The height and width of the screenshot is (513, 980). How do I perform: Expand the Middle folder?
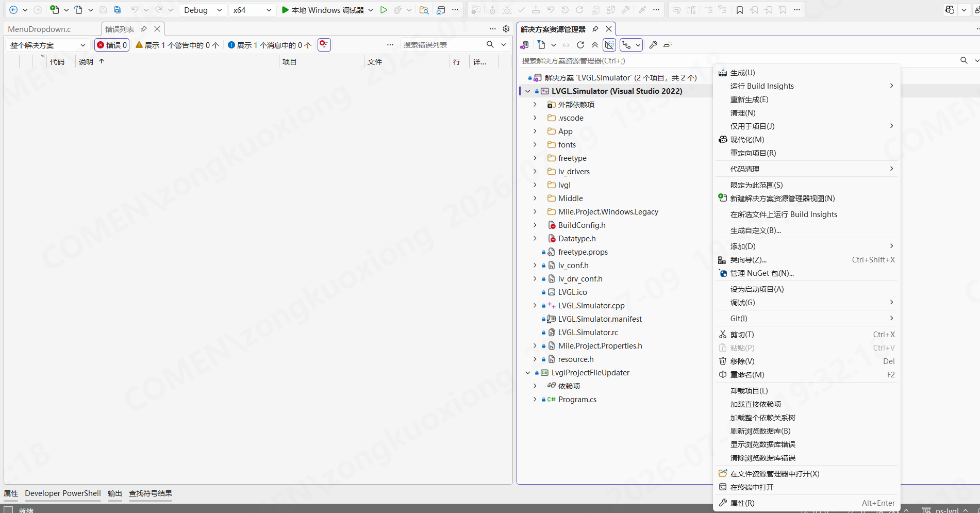pos(535,198)
